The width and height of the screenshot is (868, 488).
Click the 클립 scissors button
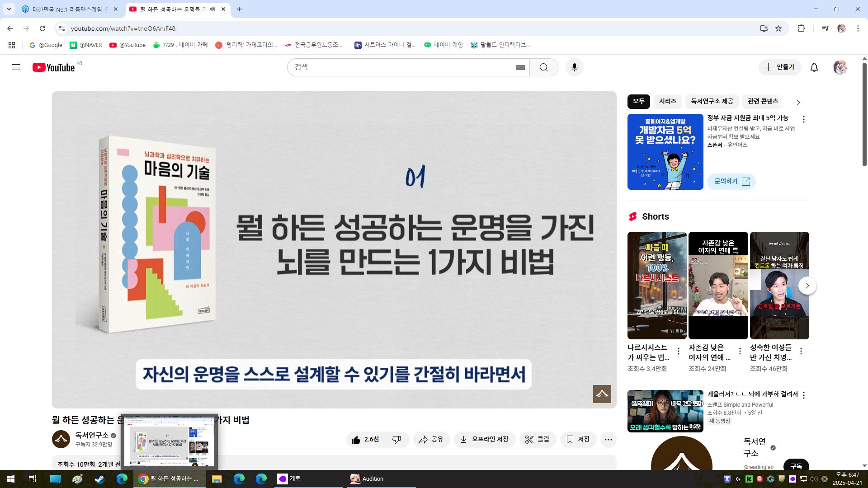pyautogui.click(x=538, y=439)
